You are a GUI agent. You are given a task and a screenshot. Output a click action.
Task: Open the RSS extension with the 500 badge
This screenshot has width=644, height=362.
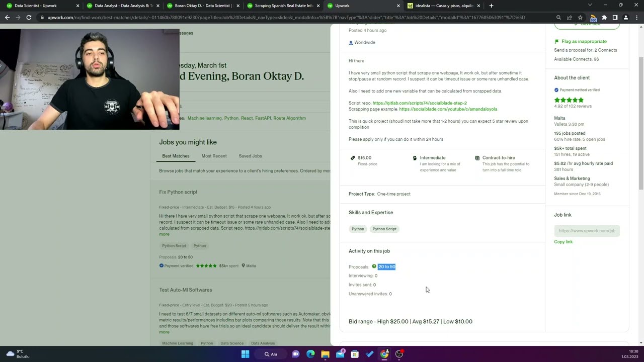coord(593,18)
